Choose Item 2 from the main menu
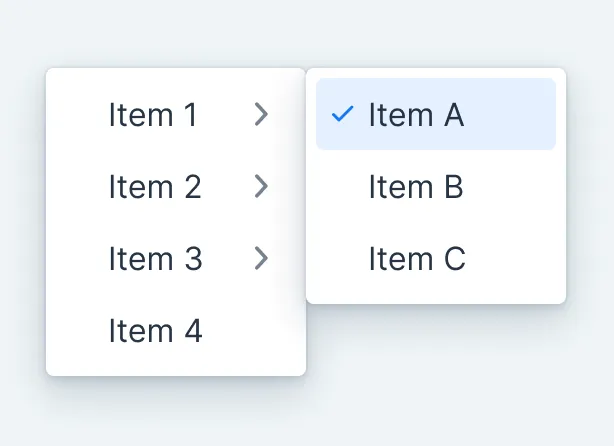 pyautogui.click(x=155, y=187)
